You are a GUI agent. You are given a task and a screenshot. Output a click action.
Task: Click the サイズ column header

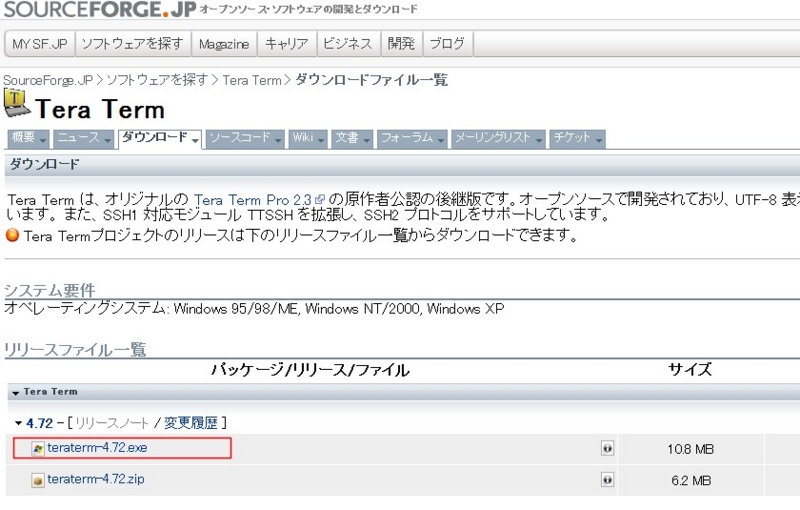(690, 369)
